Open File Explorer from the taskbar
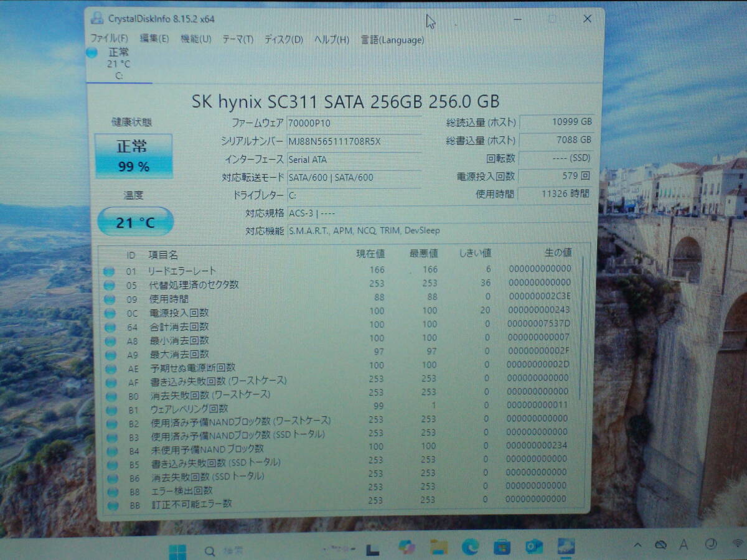Viewport: 747px width, 560px height. (439, 548)
